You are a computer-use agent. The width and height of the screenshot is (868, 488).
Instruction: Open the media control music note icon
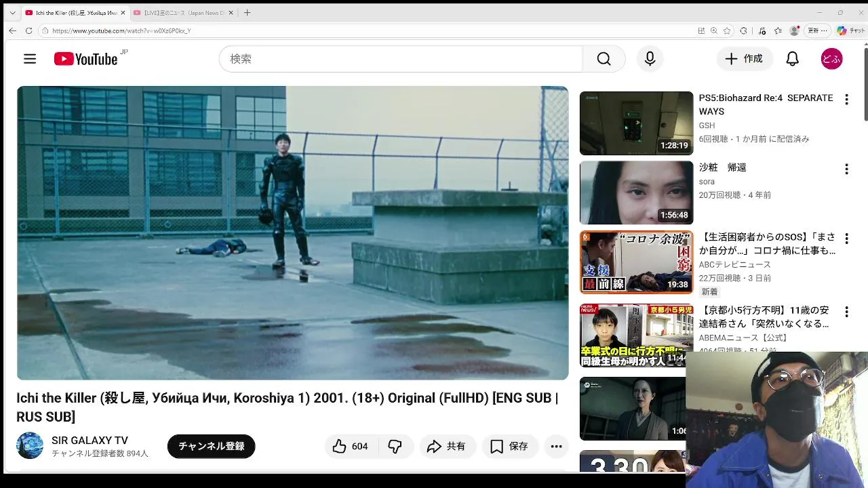point(762,30)
